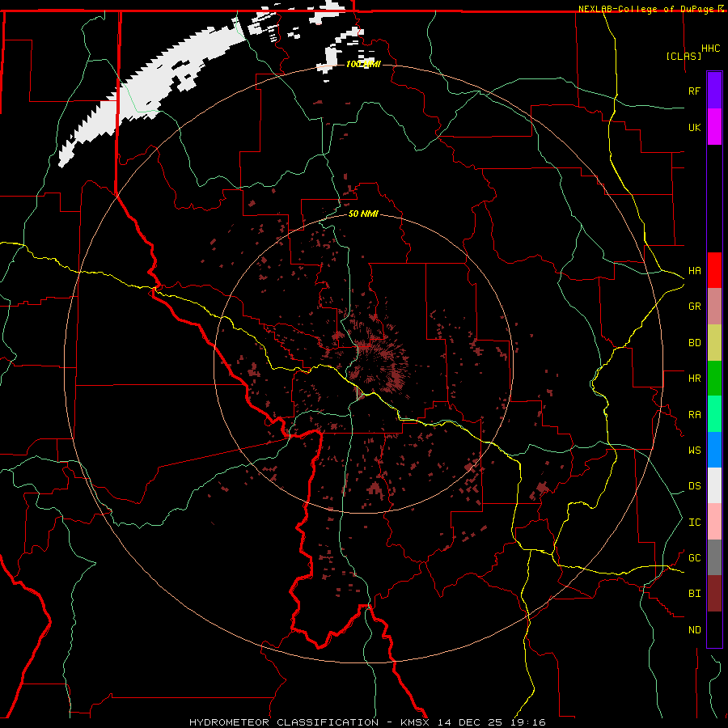Click the RA mint-green legend swatch
Viewport: 728px width, 728px height.
pos(714,414)
